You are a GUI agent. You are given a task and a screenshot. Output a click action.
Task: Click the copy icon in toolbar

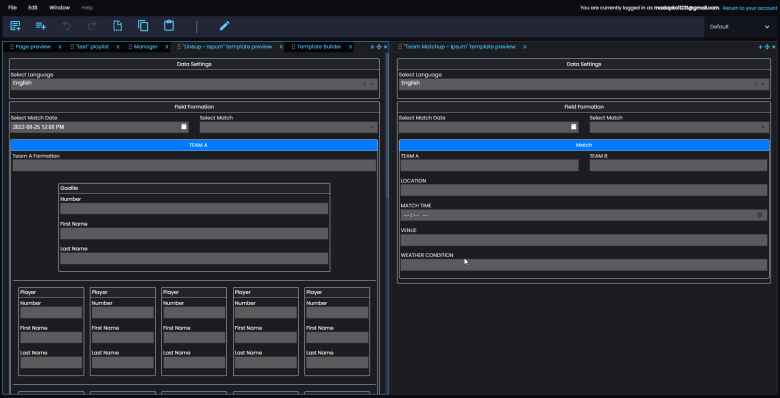point(143,26)
